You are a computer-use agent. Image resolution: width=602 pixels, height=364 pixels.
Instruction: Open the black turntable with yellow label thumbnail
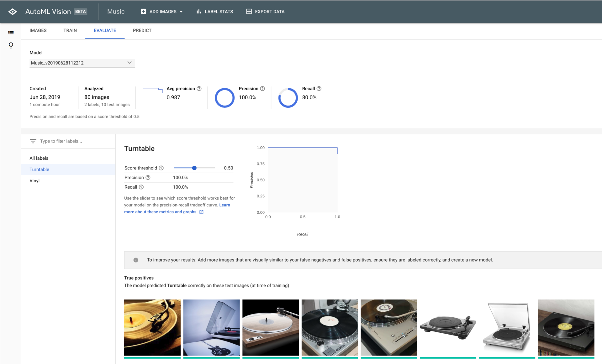(x=566, y=328)
